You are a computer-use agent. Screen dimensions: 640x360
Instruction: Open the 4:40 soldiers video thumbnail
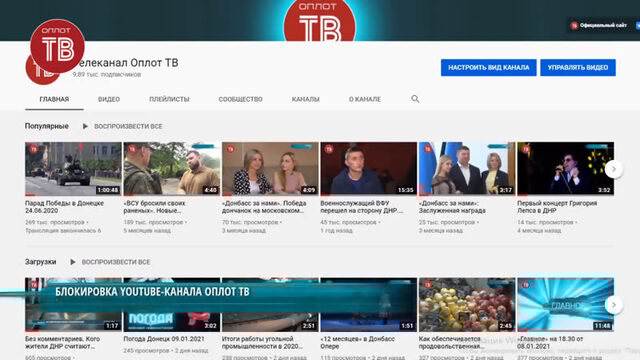coord(171,169)
